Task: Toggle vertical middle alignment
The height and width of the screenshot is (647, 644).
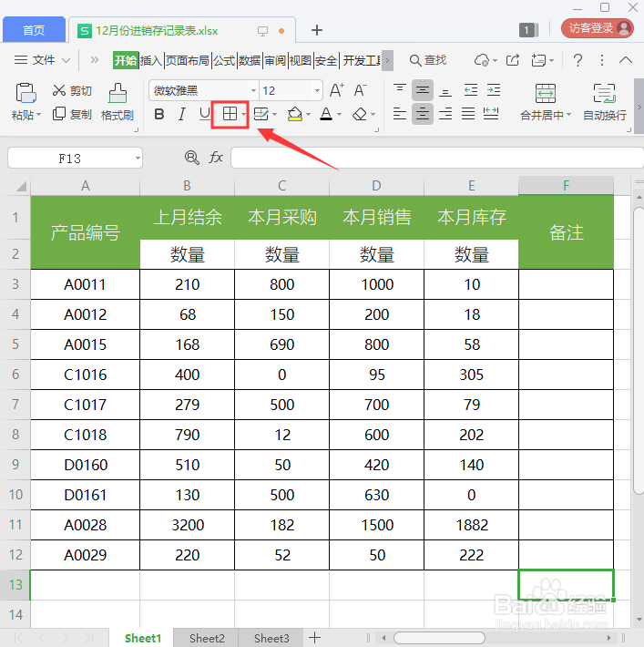Action: point(422,90)
